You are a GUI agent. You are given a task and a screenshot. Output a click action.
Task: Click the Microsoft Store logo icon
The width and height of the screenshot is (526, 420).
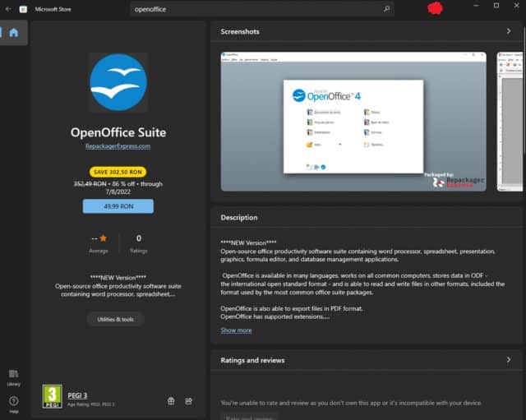pos(23,9)
